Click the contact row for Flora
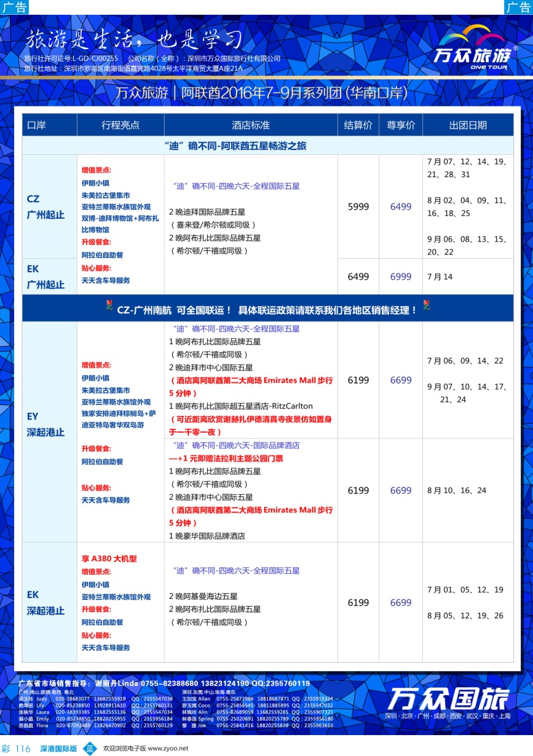This screenshot has height=756, width=533. click(x=95, y=726)
